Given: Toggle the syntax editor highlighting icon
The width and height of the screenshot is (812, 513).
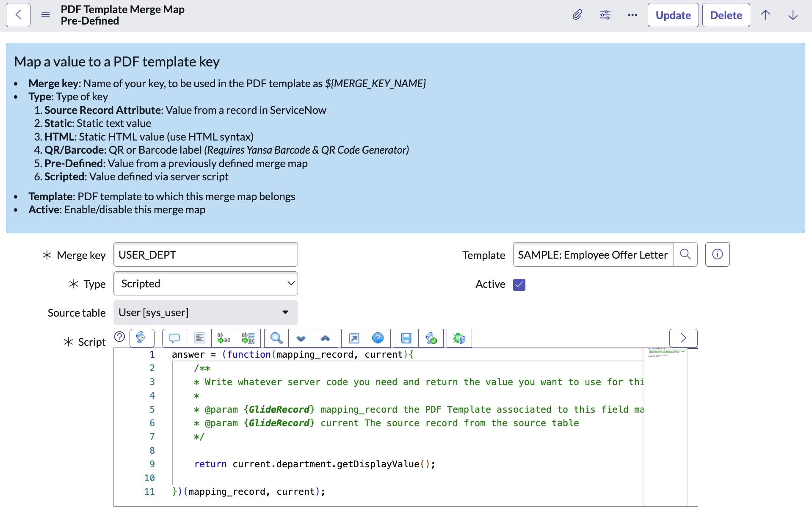Looking at the screenshot, I should (x=141, y=338).
